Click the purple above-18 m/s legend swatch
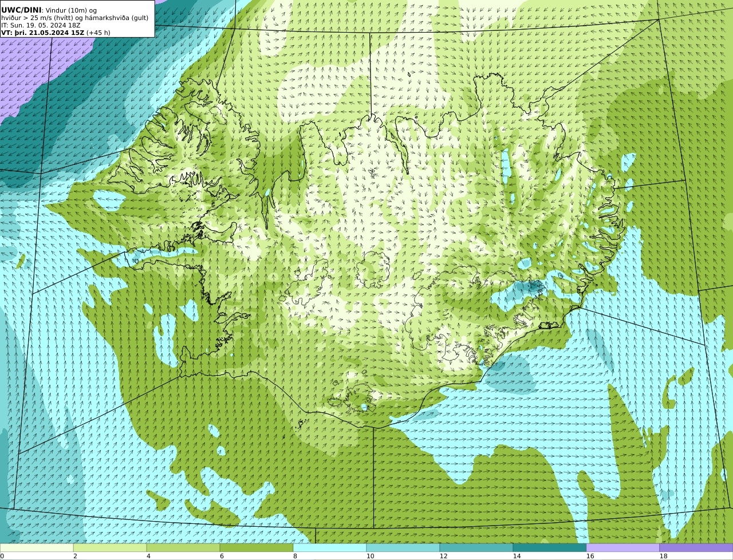This screenshot has height=560, width=733. tap(696, 547)
